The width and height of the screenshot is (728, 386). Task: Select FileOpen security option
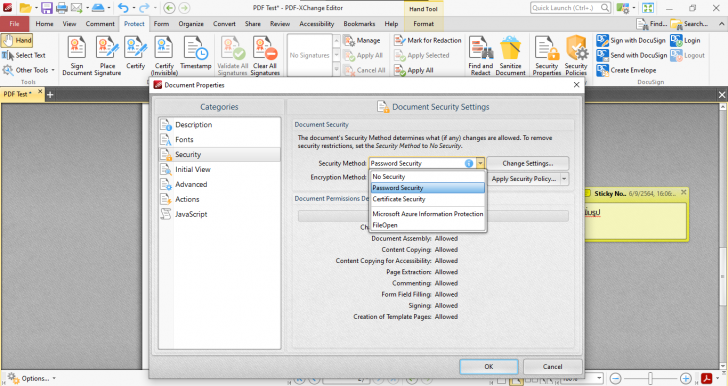pos(428,225)
